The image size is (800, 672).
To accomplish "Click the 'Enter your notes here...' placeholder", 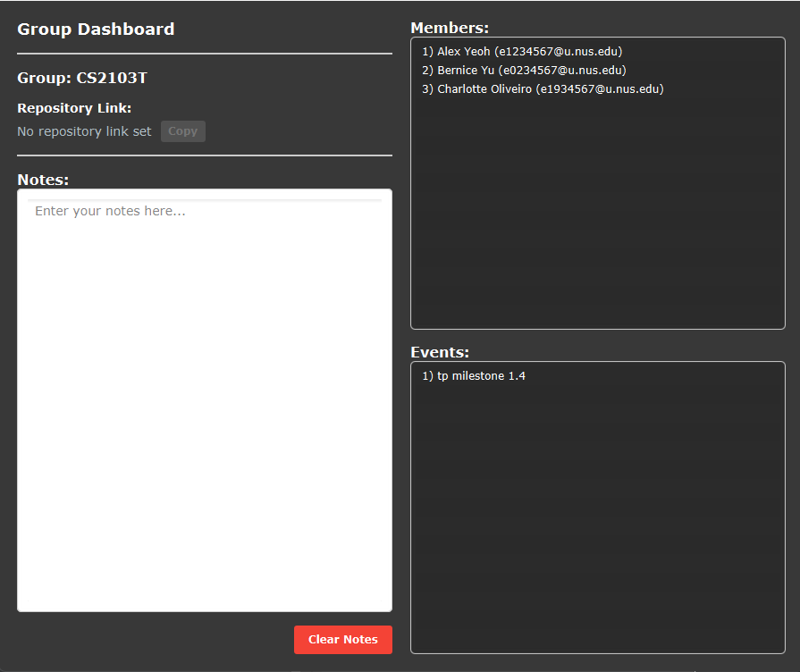I will 110,212.
